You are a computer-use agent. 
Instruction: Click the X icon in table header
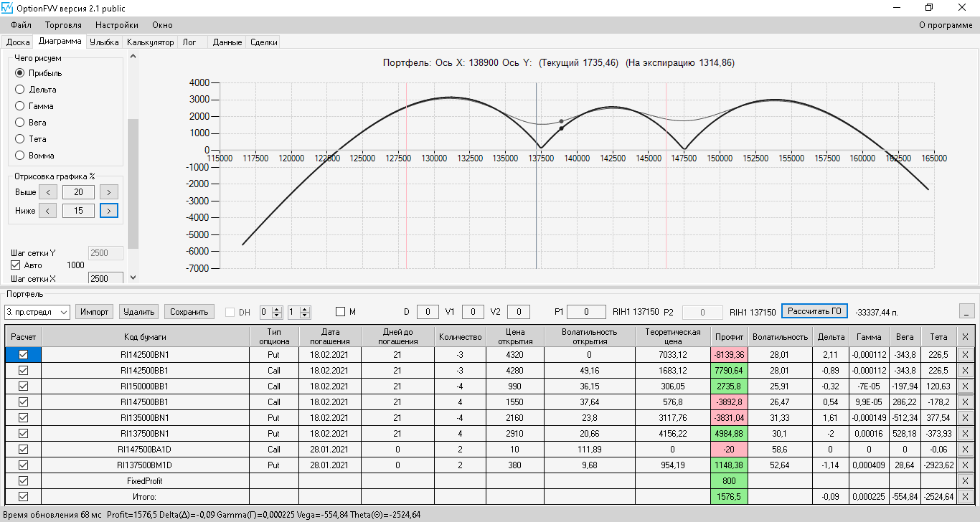tap(964, 336)
